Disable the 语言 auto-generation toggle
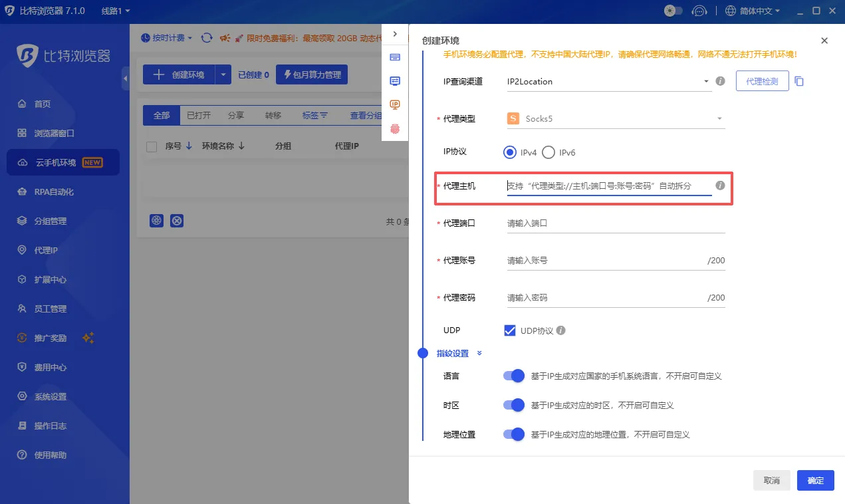This screenshot has width=845, height=504. coord(513,376)
